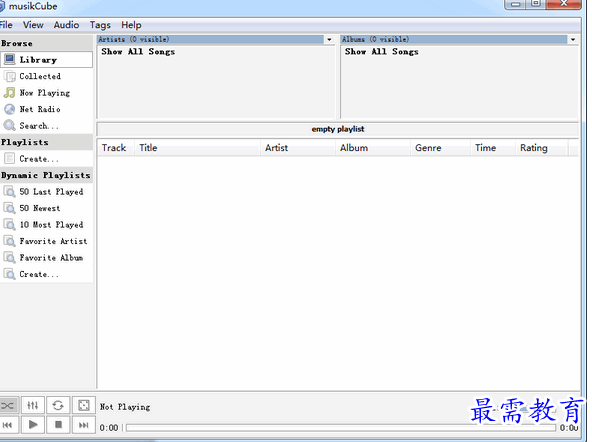Open the Help menu
The image size is (592, 442).
point(131,25)
